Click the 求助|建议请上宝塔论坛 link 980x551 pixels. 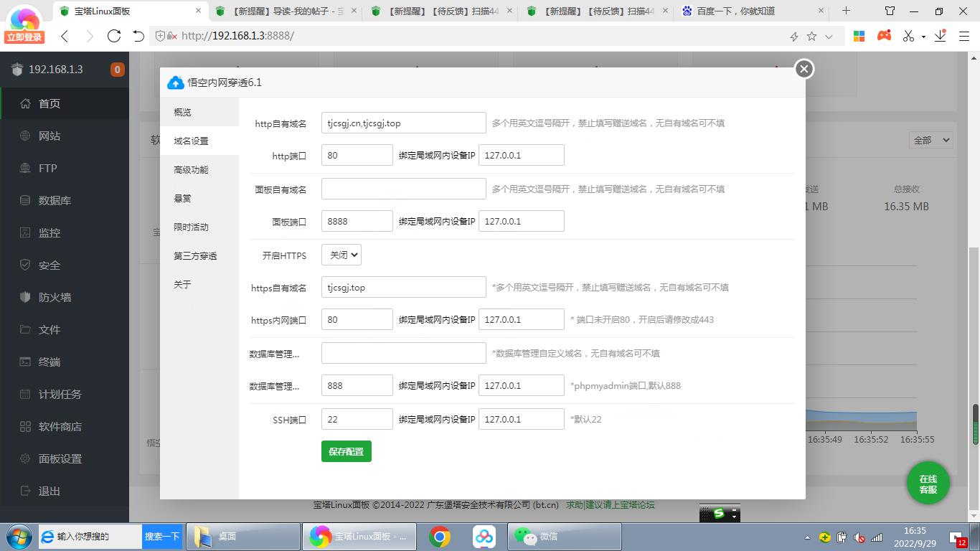click(x=610, y=504)
